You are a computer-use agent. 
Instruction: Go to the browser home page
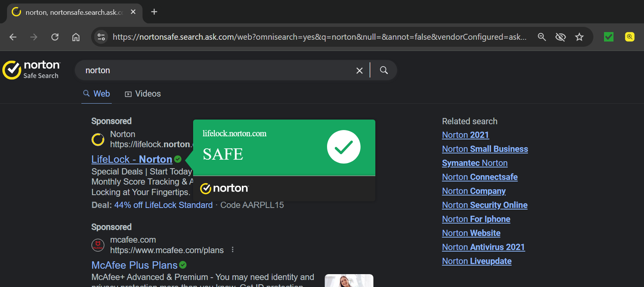click(x=76, y=37)
